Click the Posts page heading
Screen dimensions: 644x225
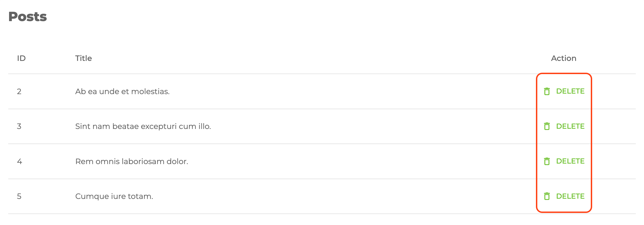coord(28,17)
